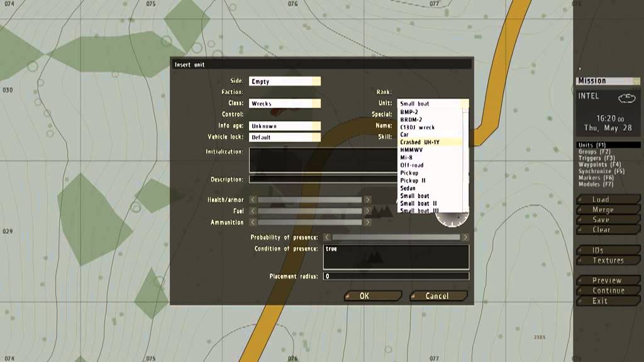This screenshot has height=362, width=644.
Task: Select Mi-8 in the unit list
Action: (x=430, y=158)
